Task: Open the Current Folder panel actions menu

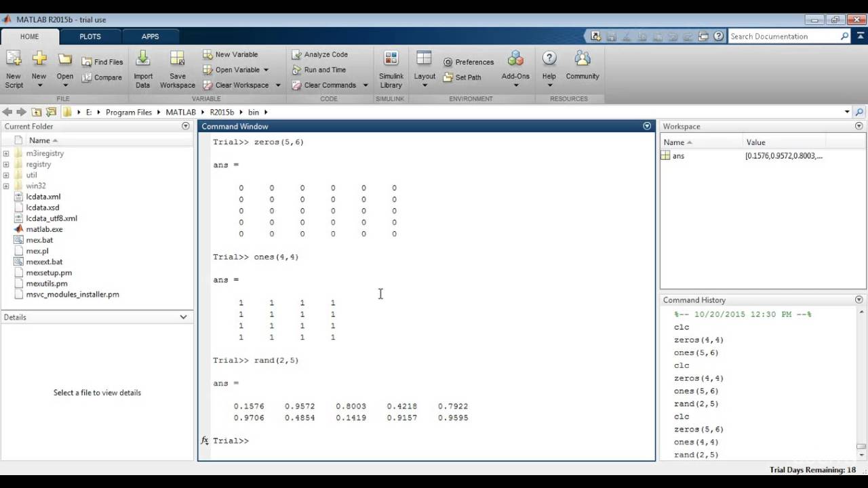Action: pos(186,126)
